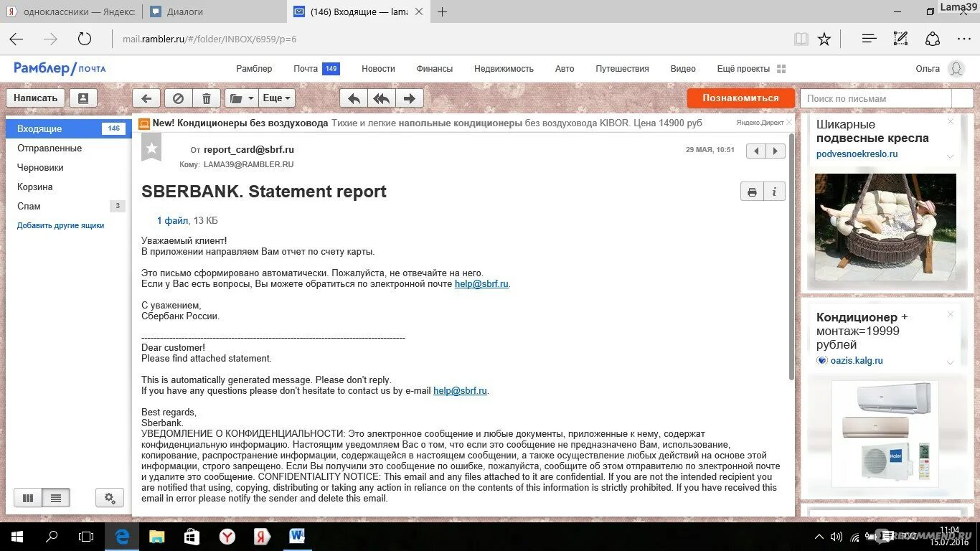Show hidden tray icons with the arrow
Viewport: 980px width, 551px height.
(819, 537)
